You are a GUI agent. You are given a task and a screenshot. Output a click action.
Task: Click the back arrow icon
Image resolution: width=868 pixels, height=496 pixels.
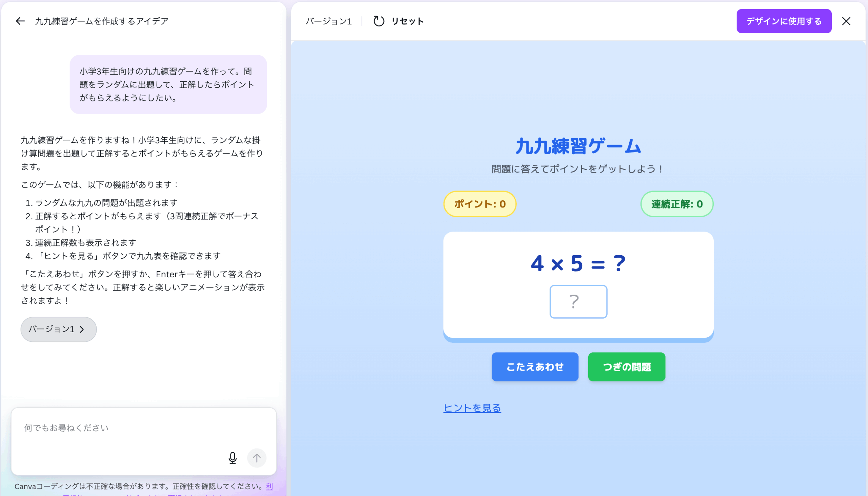(20, 21)
